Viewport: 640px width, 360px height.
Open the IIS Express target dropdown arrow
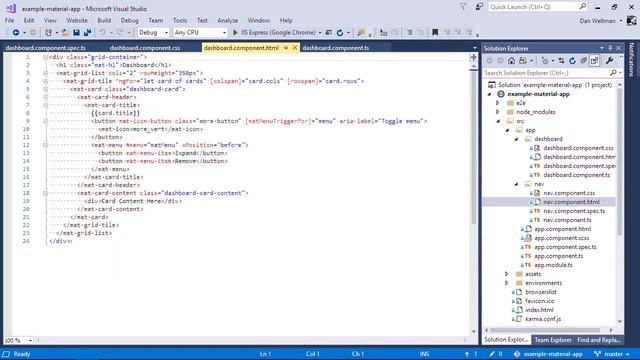click(320, 33)
